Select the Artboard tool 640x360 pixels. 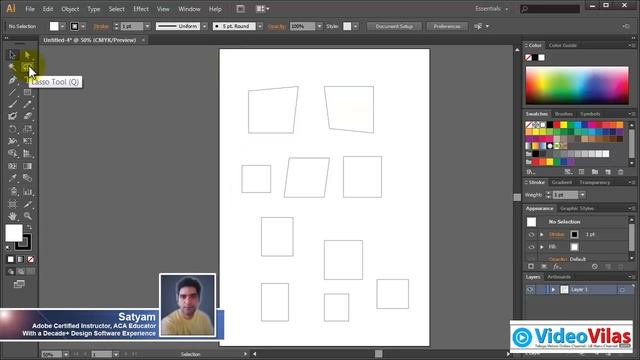(12, 204)
